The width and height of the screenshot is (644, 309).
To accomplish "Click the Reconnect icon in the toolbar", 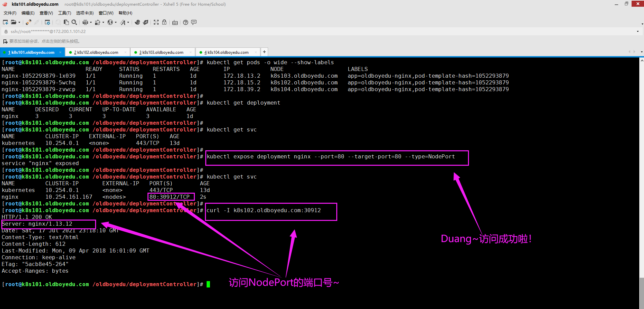I will pos(29,22).
